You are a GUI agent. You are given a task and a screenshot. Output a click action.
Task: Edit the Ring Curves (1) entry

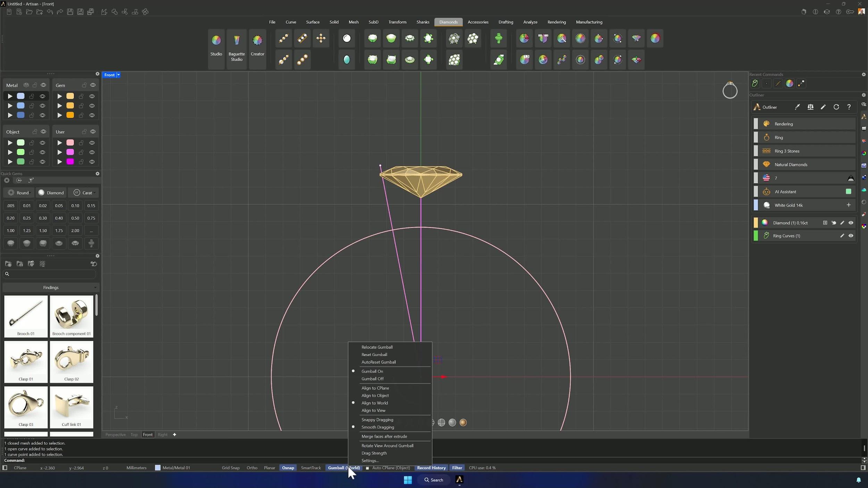click(x=842, y=236)
